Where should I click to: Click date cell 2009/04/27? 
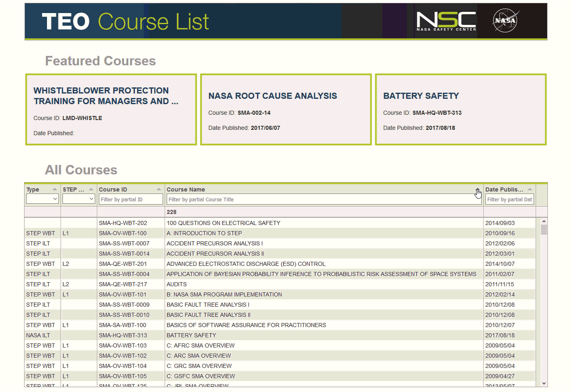(x=500, y=376)
